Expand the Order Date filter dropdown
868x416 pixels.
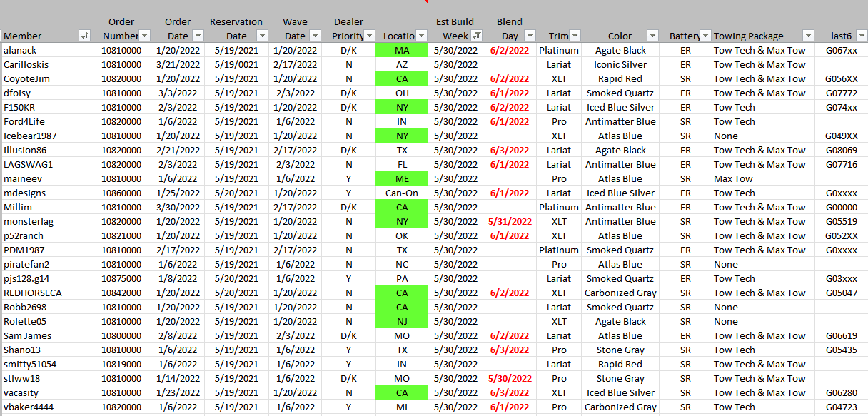(x=201, y=36)
